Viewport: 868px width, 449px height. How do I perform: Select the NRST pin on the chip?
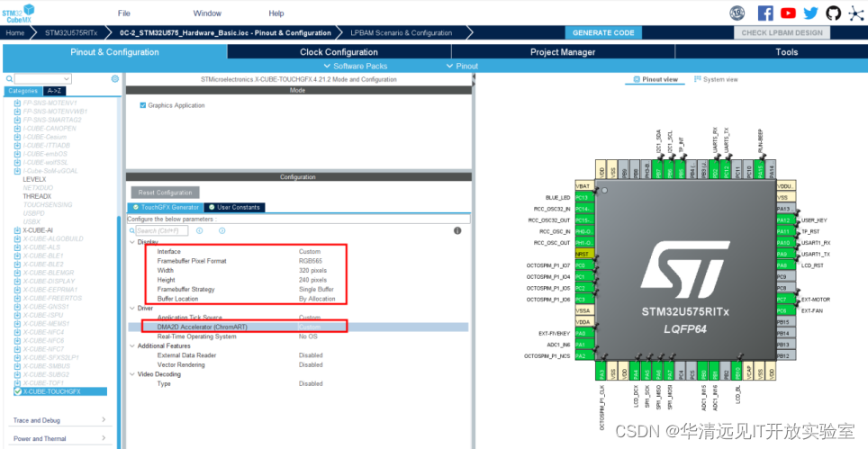pyautogui.click(x=584, y=254)
